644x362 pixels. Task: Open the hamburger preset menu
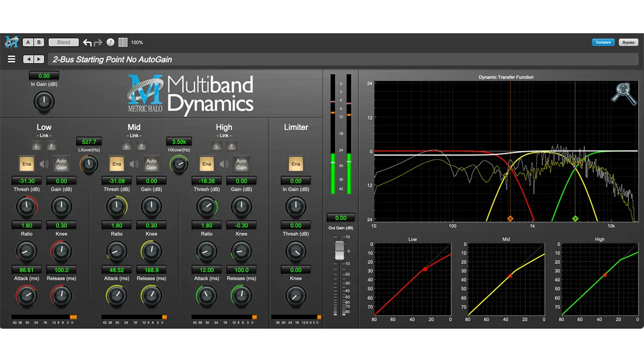(x=11, y=60)
